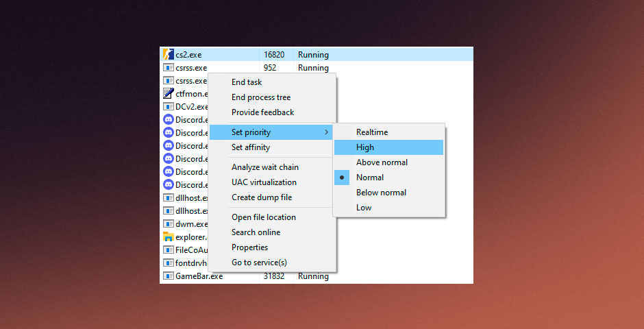The height and width of the screenshot is (329, 644).
Task: Click the explorer folder icon
Action: tap(168, 237)
